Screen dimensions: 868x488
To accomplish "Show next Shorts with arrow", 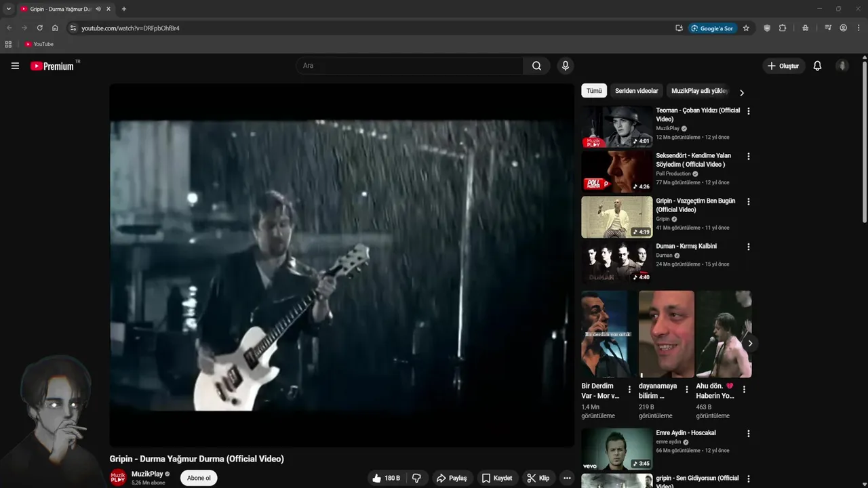I will (750, 344).
